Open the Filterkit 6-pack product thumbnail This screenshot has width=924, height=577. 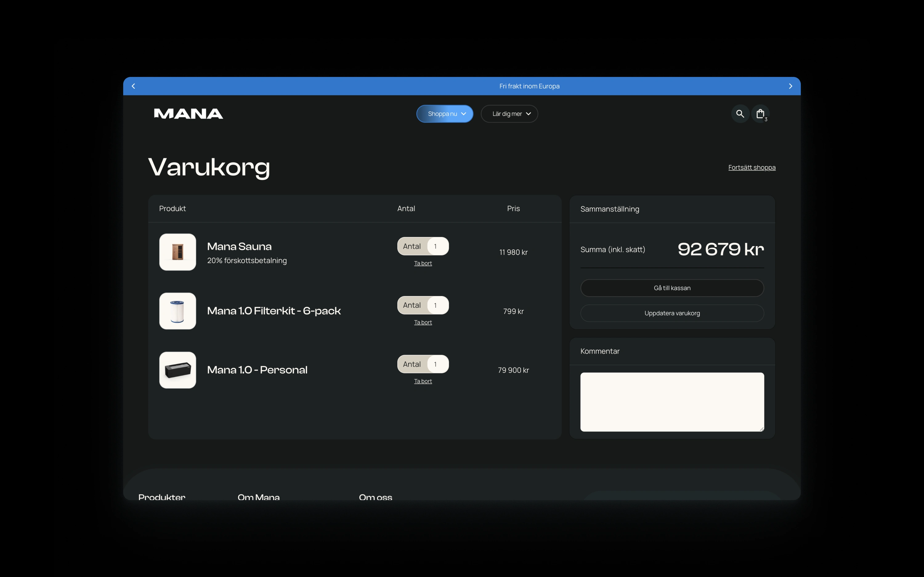click(x=177, y=311)
